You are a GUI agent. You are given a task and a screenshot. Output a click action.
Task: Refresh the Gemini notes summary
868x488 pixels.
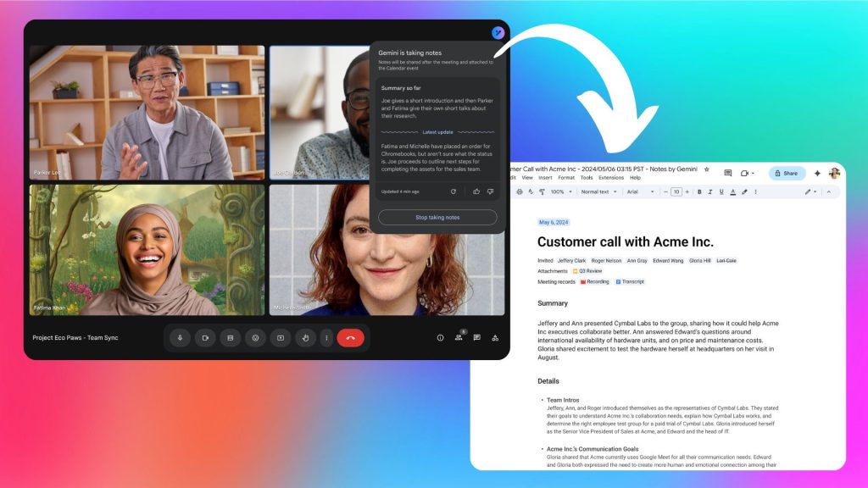[453, 191]
